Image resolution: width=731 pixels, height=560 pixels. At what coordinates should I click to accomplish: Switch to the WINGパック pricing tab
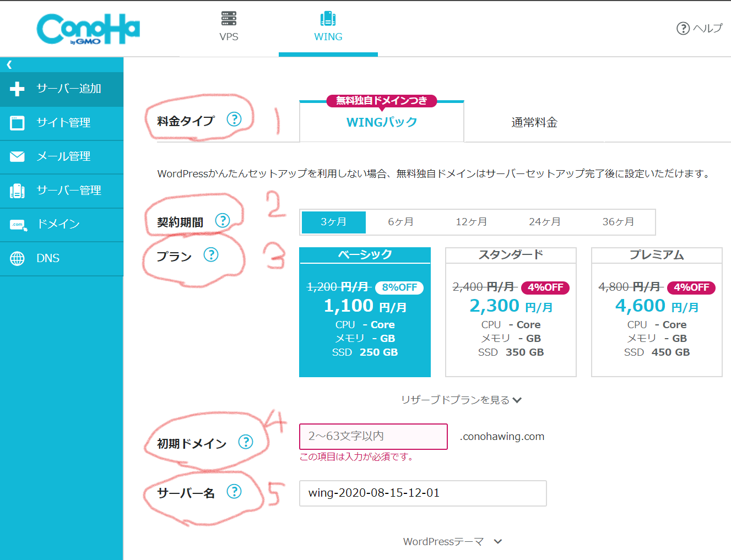pos(382,122)
